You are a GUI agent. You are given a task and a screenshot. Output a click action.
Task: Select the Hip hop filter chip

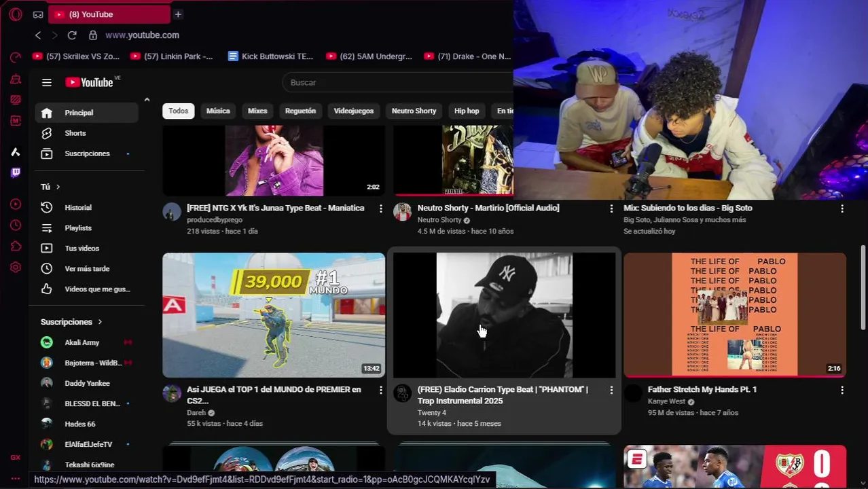467,111
